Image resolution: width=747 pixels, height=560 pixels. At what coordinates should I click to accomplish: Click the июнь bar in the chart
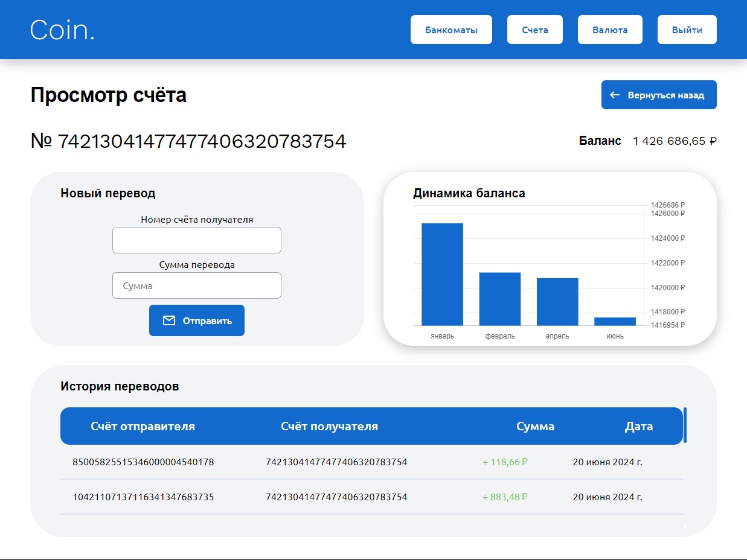click(615, 321)
